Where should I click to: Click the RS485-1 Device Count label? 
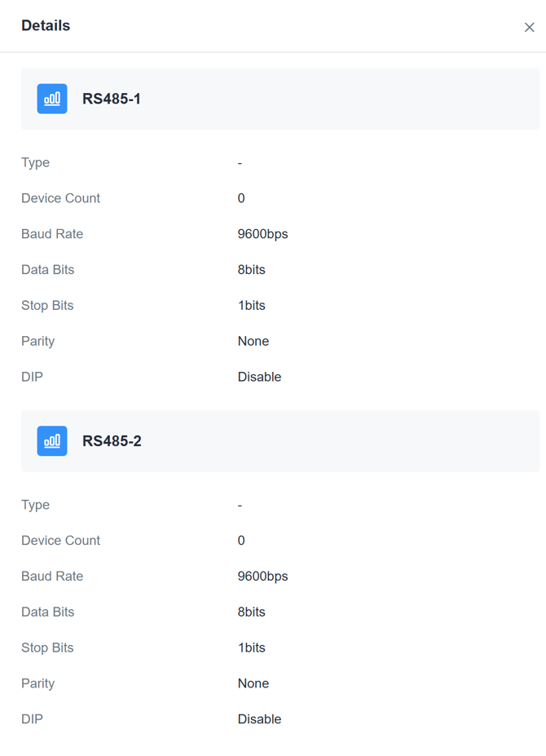pyautogui.click(x=60, y=198)
